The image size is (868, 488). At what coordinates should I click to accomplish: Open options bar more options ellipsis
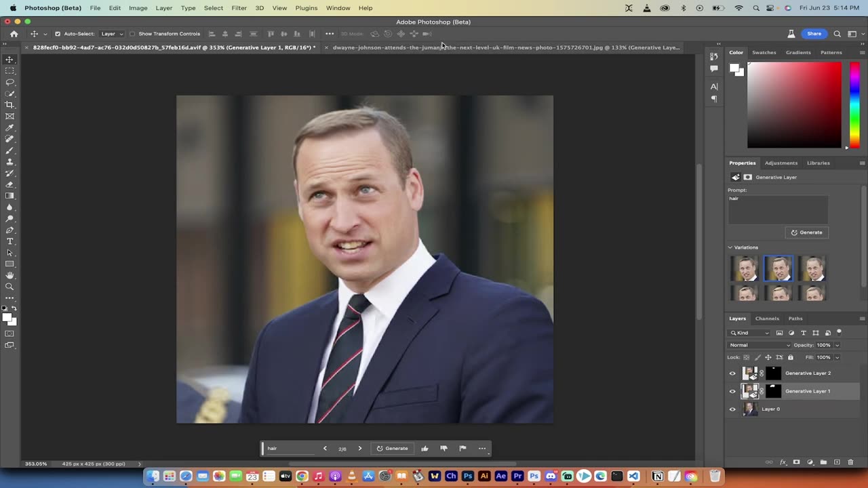[x=330, y=34]
